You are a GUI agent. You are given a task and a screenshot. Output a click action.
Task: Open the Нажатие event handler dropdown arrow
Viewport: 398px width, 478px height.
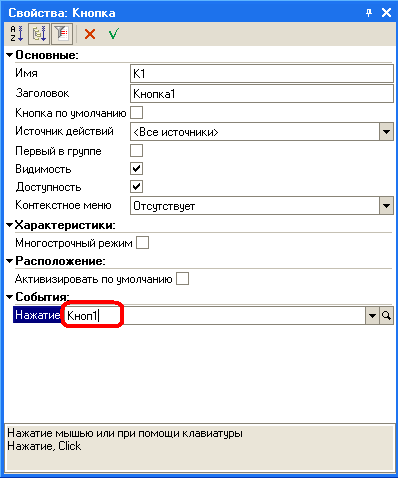point(372,315)
